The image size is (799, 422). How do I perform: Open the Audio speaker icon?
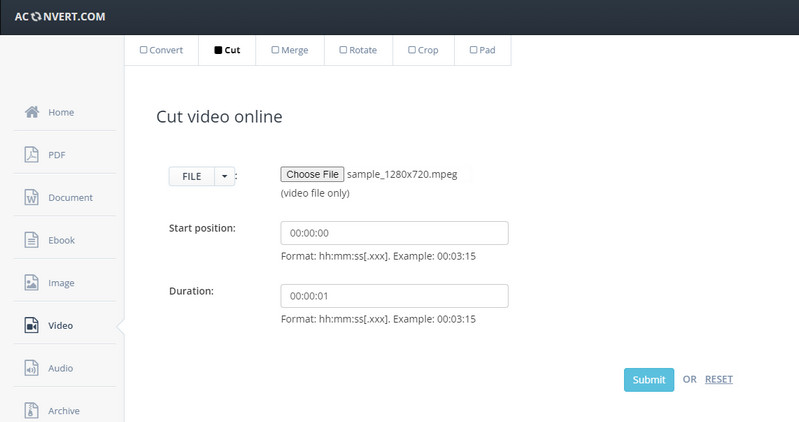(32, 368)
